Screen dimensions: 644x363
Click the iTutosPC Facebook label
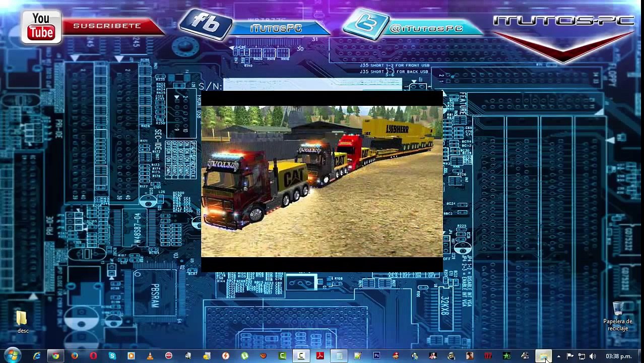277,28
